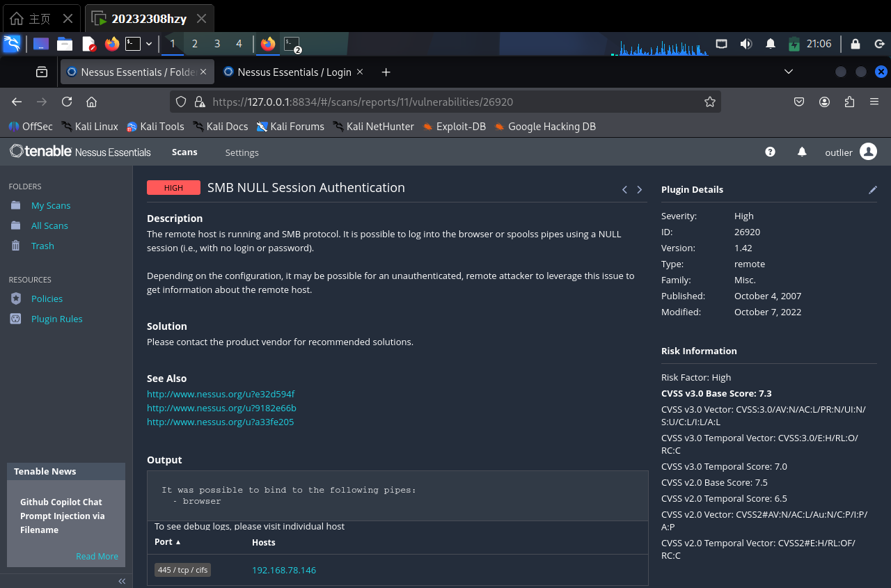Open Nessus notifications bell
Screen dimensions: 891x588
point(802,152)
